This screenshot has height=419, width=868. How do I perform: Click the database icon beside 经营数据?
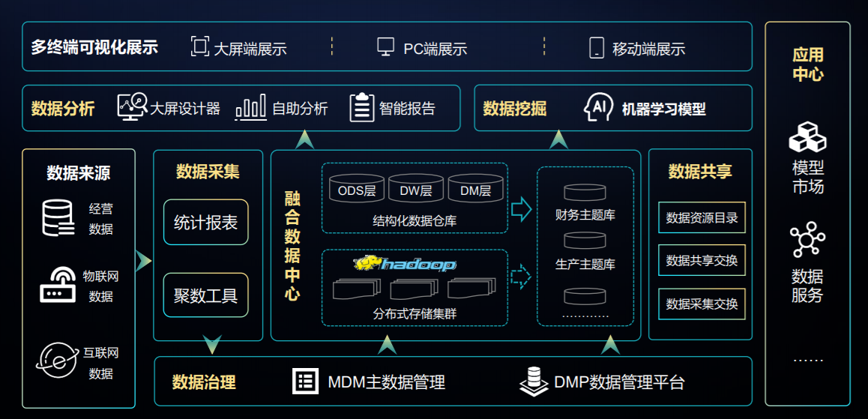(x=57, y=218)
